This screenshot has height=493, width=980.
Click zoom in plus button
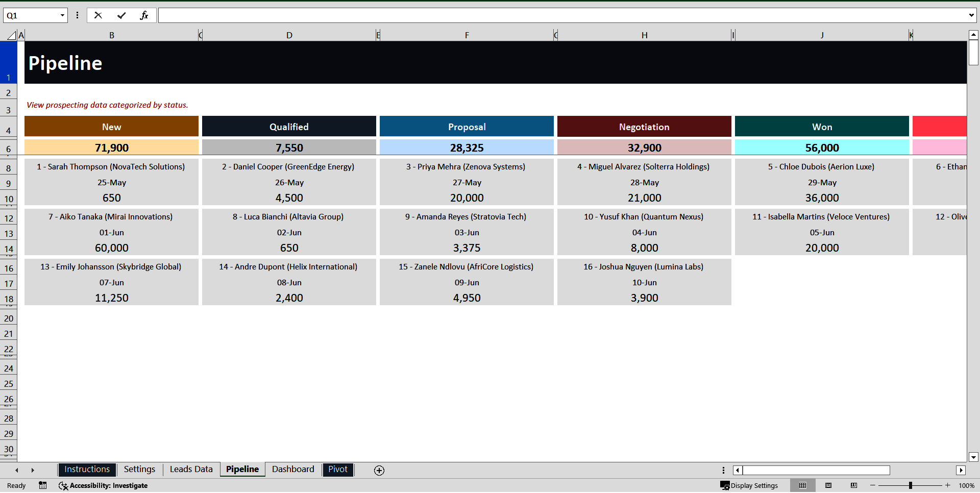click(x=948, y=485)
